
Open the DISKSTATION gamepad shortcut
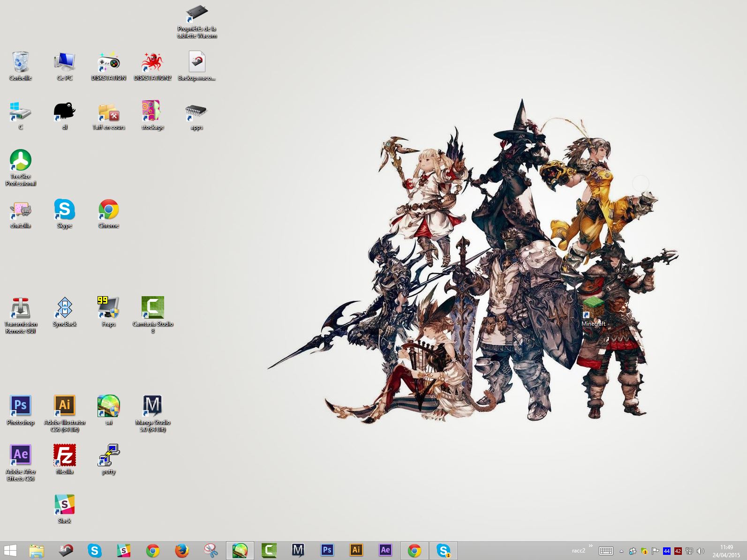point(108,66)
